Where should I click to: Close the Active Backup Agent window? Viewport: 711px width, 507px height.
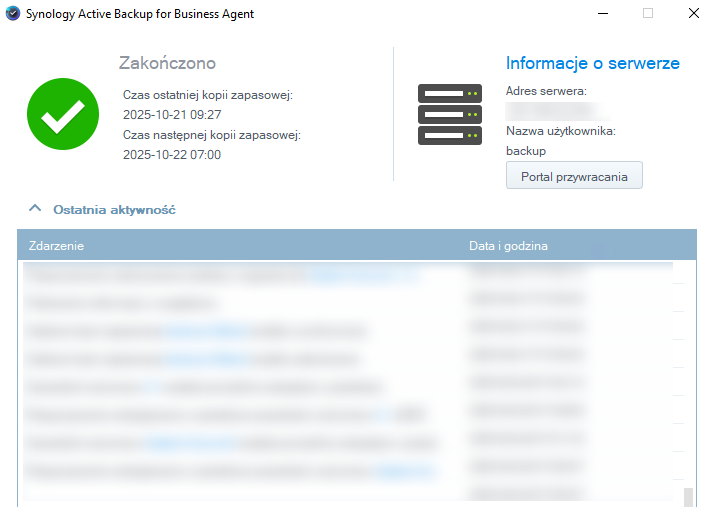point(693,14)
